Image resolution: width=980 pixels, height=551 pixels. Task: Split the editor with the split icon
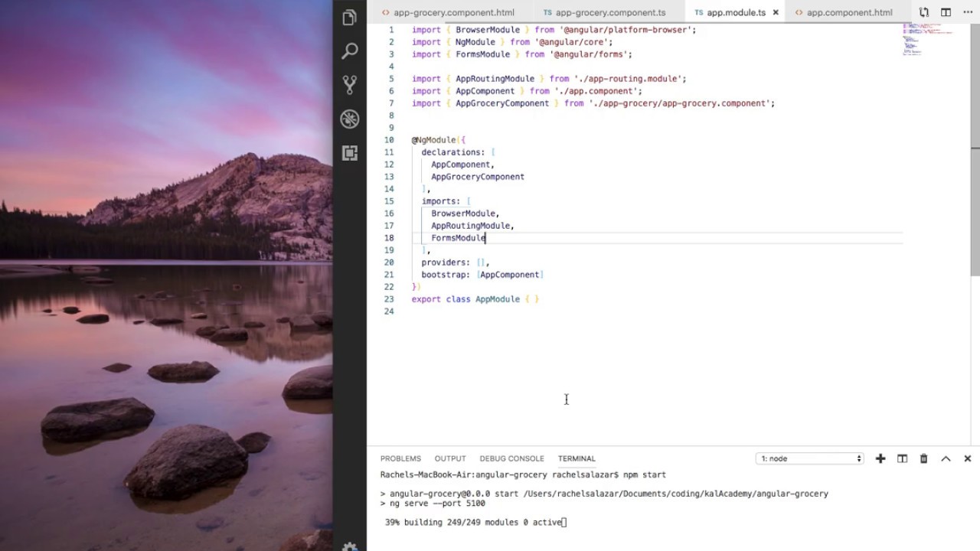[x=946, y=12]
